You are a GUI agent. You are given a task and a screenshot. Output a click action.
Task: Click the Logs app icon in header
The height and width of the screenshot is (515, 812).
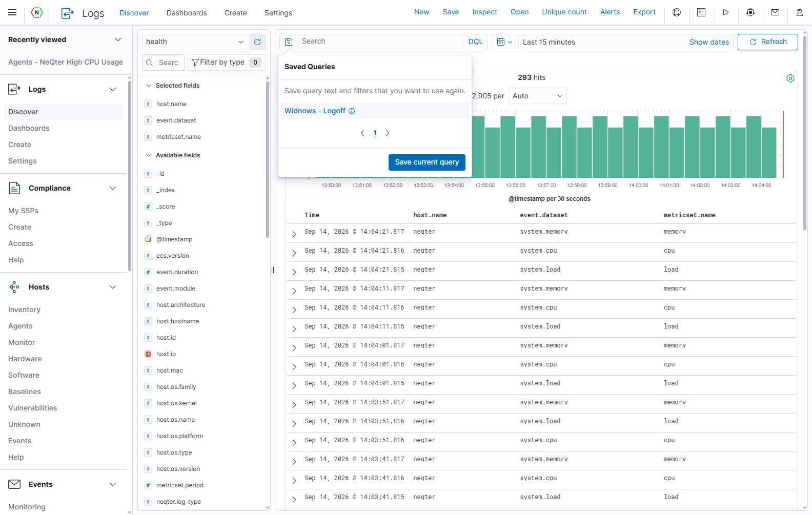pyautogui.click(x=67, y=13)
